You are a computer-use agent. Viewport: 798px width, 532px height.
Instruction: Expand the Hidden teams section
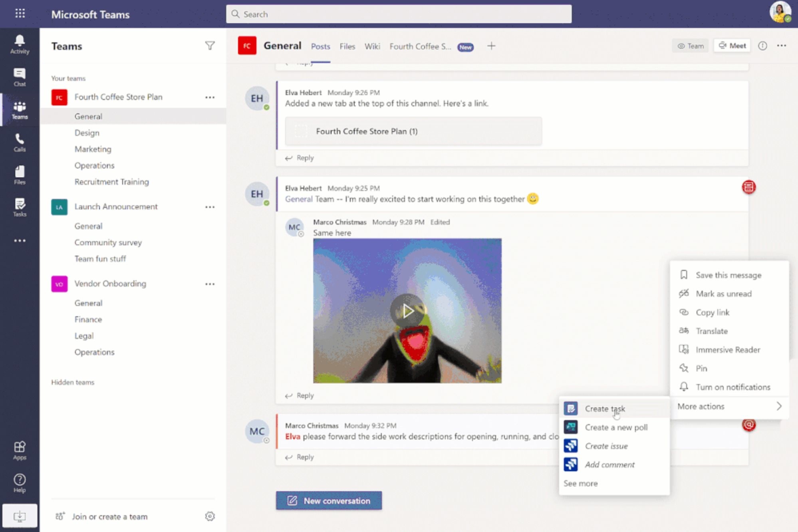click(73, 382)
